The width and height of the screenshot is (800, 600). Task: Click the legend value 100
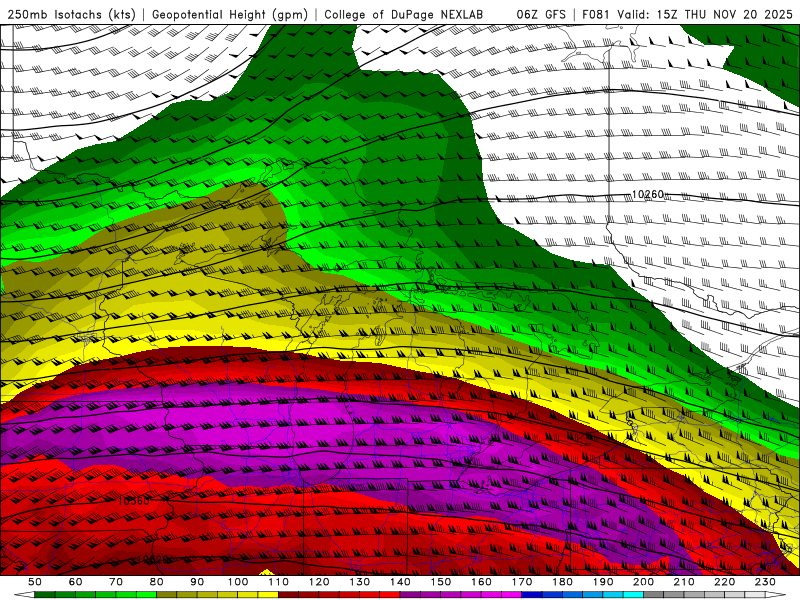238,582
